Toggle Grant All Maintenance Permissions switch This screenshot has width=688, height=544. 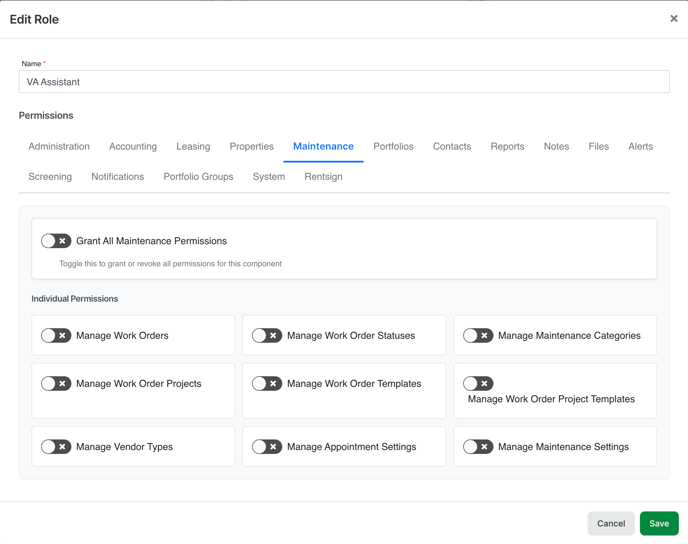(56, 241)
